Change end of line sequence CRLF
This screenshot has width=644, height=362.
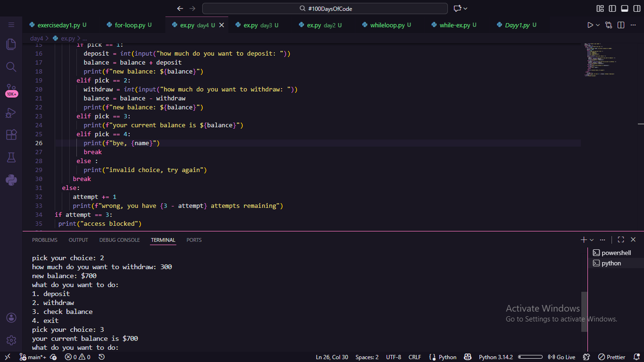[x=415, y=357]
